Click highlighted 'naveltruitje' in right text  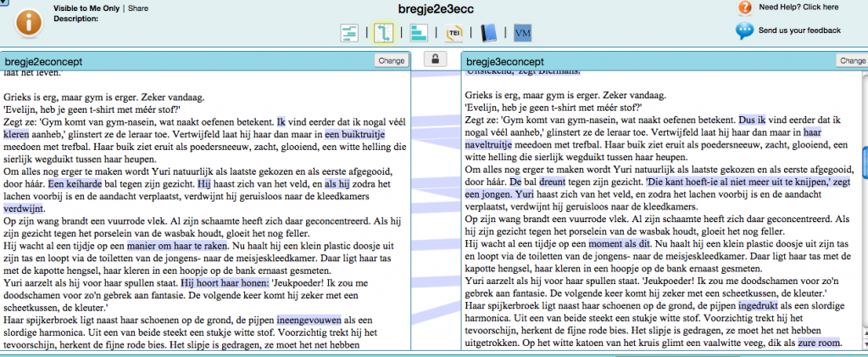click(x=492, y=145)
